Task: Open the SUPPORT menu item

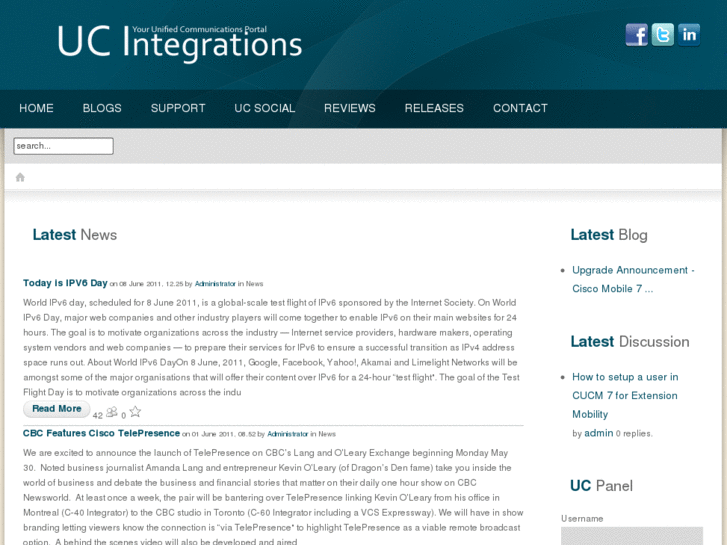Action: (178, 108)
